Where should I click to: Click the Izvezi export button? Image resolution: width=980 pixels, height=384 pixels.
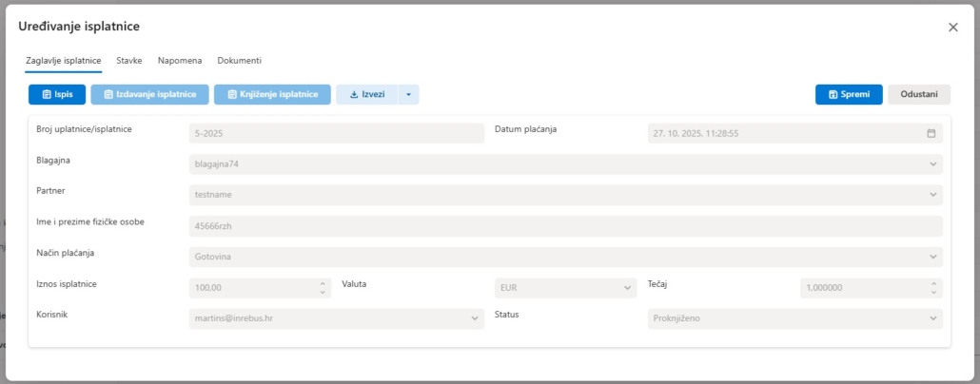click(366, 95)
